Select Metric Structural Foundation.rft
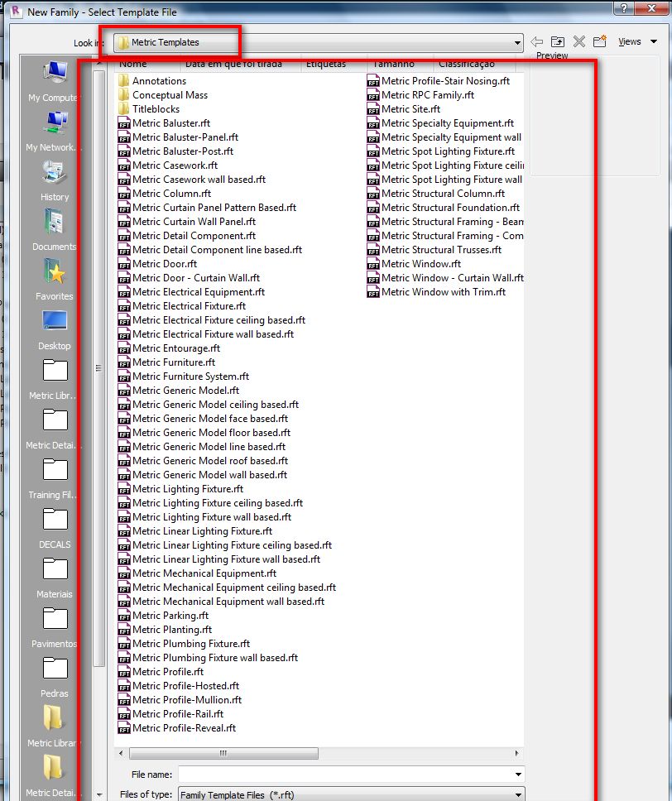 tap(444, 208)
